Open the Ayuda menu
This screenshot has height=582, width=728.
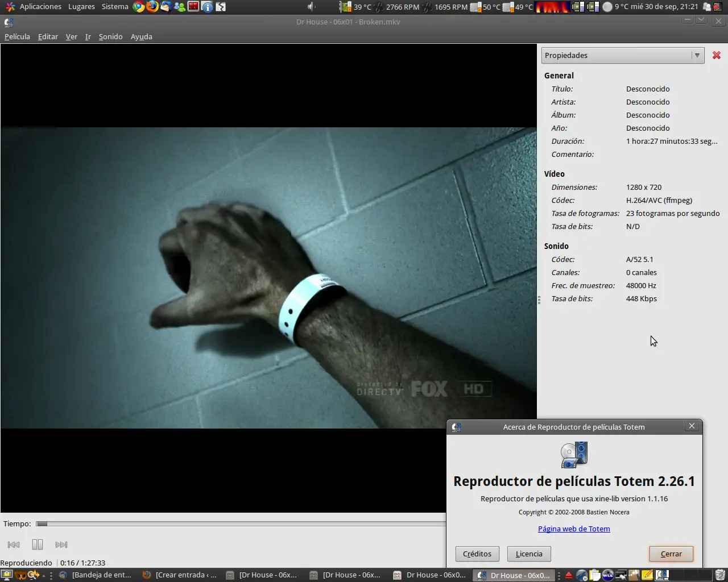pos(141,36)
